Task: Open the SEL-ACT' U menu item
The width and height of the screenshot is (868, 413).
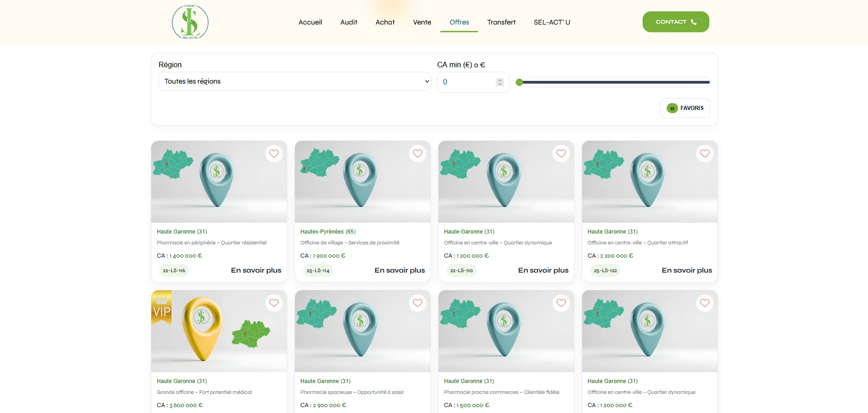Action: 552,22
